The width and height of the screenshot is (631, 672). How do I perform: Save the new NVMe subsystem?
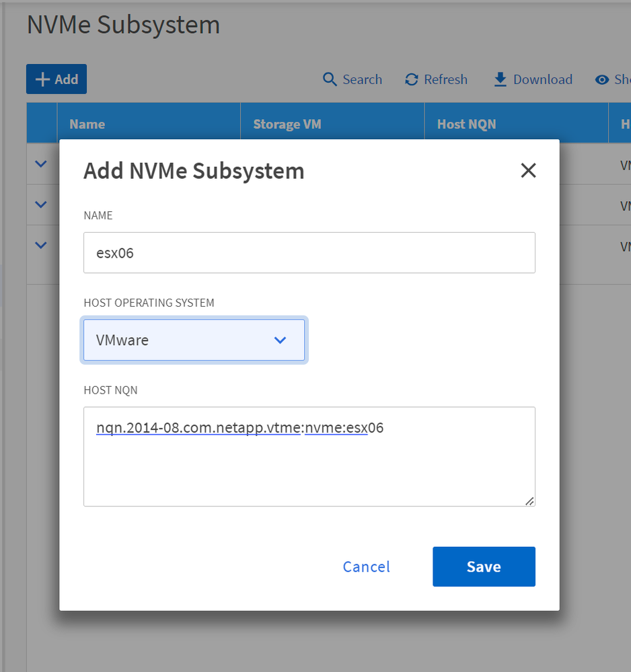pos(484,567)
